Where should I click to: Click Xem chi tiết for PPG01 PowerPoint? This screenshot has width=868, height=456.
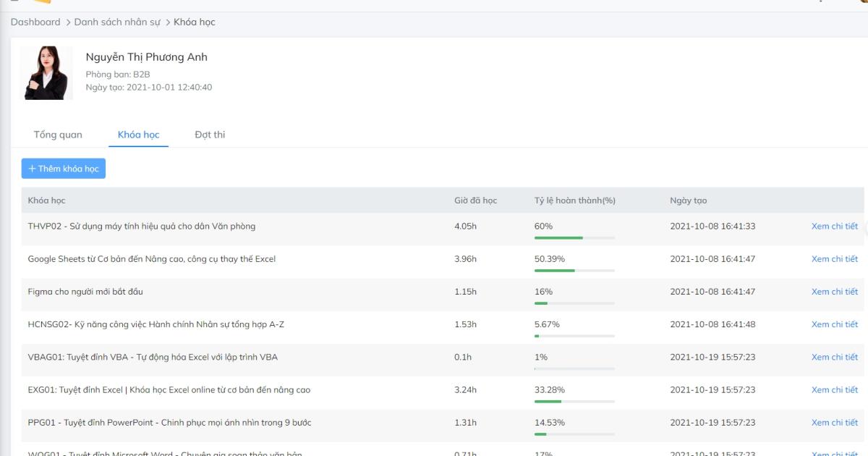[x=834, y=422]
